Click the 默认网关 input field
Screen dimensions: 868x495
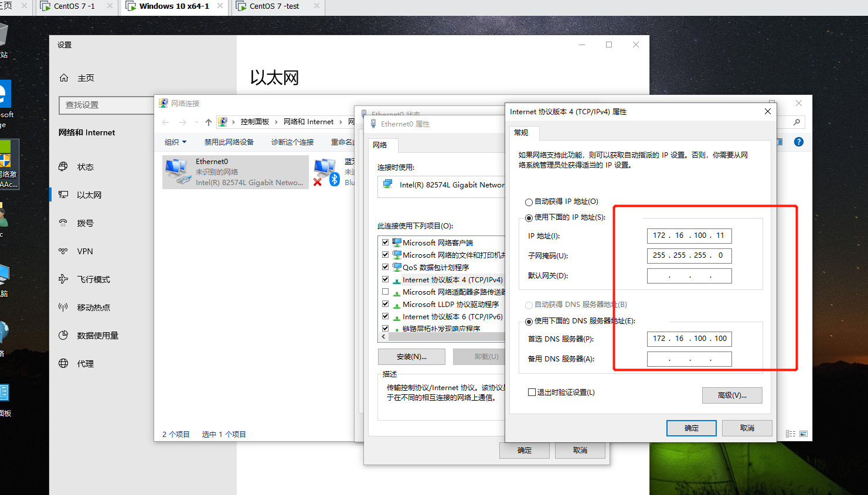click(x=689, y=275)
